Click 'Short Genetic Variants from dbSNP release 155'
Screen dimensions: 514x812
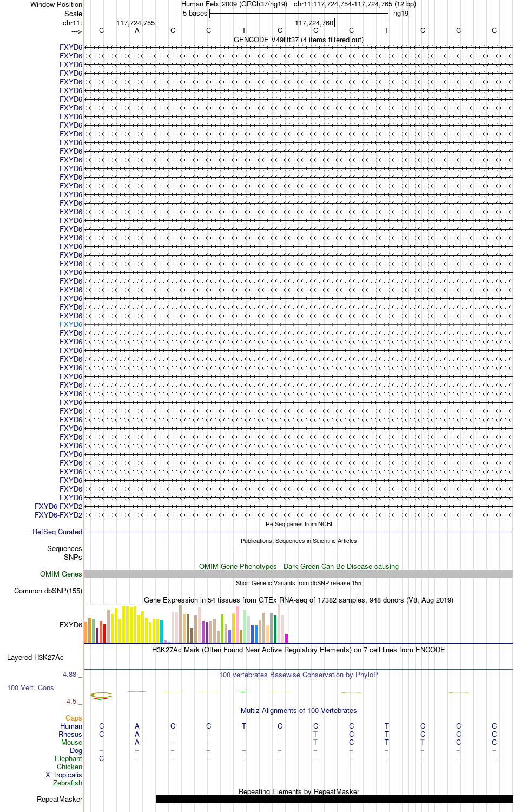pos(299,583)
